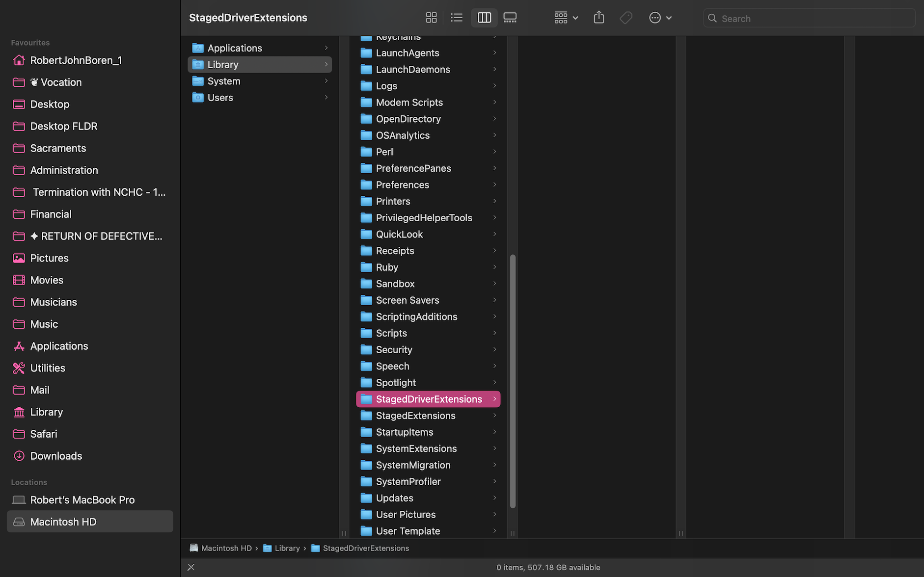Select the SystemMigration folder
Viewport: 924px width, 577px height.
(428, 465)
